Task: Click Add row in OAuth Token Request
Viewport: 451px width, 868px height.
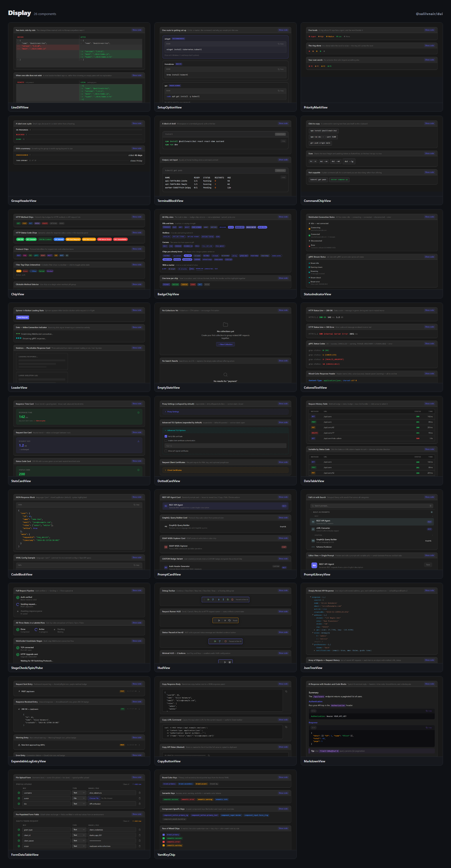Action: (137, 821)
